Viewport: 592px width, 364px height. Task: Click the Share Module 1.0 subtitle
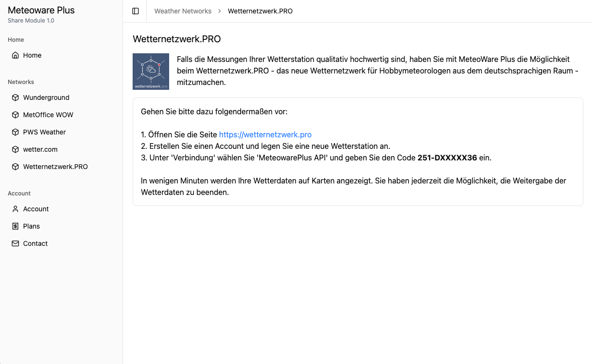click(31, 21)
